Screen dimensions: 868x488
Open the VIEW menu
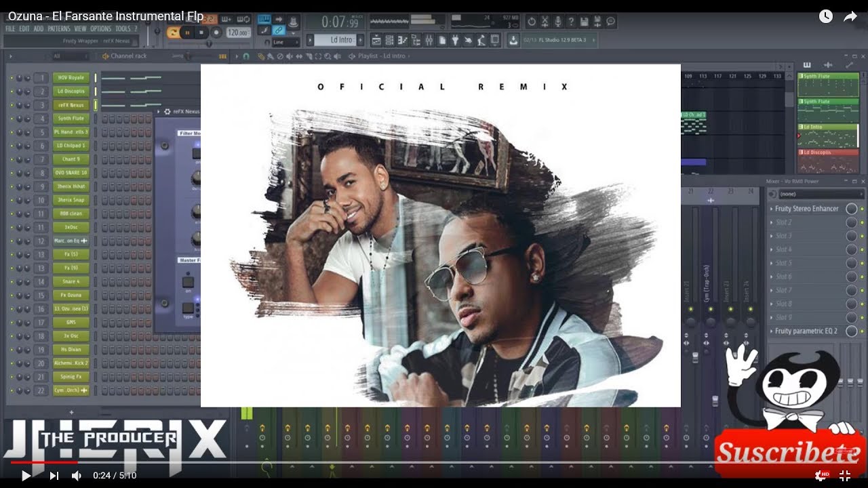click(x=81, y=29)
